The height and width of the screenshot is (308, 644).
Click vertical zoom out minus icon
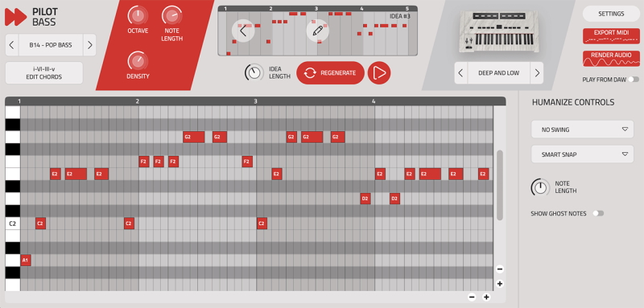(x=499, y=269)
